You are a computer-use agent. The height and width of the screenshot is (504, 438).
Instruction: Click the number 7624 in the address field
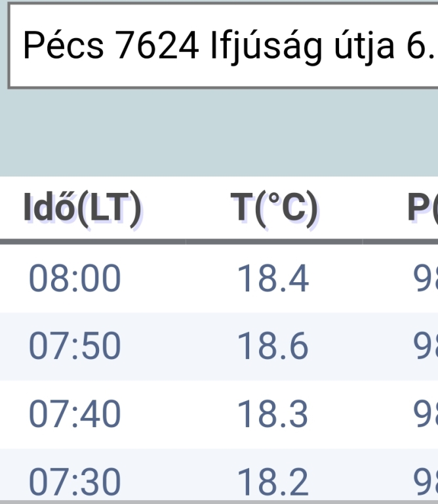click(157, 46)
